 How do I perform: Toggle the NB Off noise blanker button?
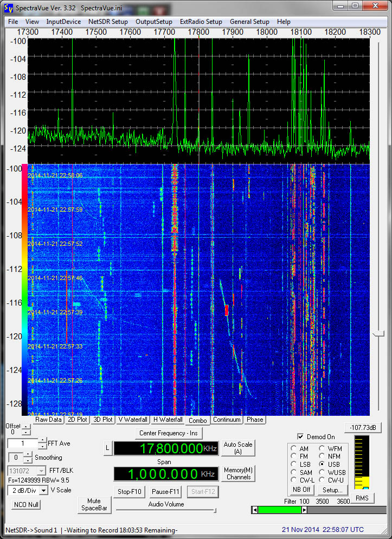(x=301, y=490)
